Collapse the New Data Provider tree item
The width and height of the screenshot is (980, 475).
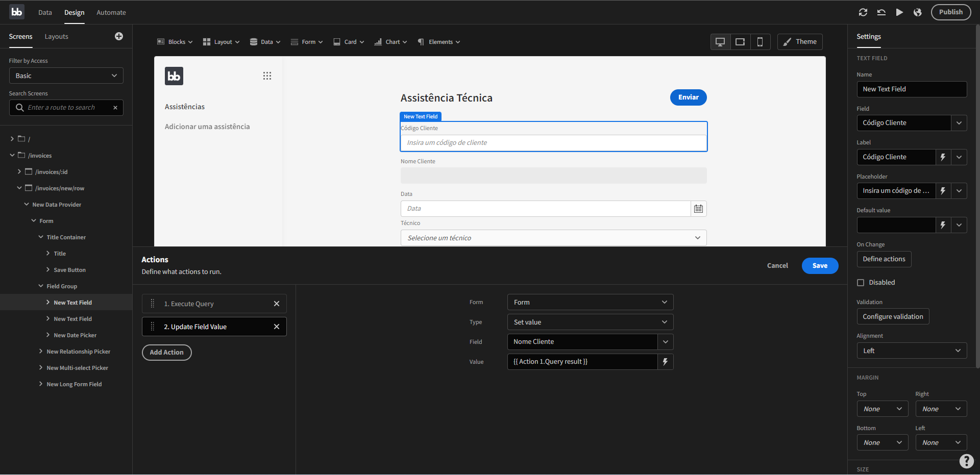27,204
